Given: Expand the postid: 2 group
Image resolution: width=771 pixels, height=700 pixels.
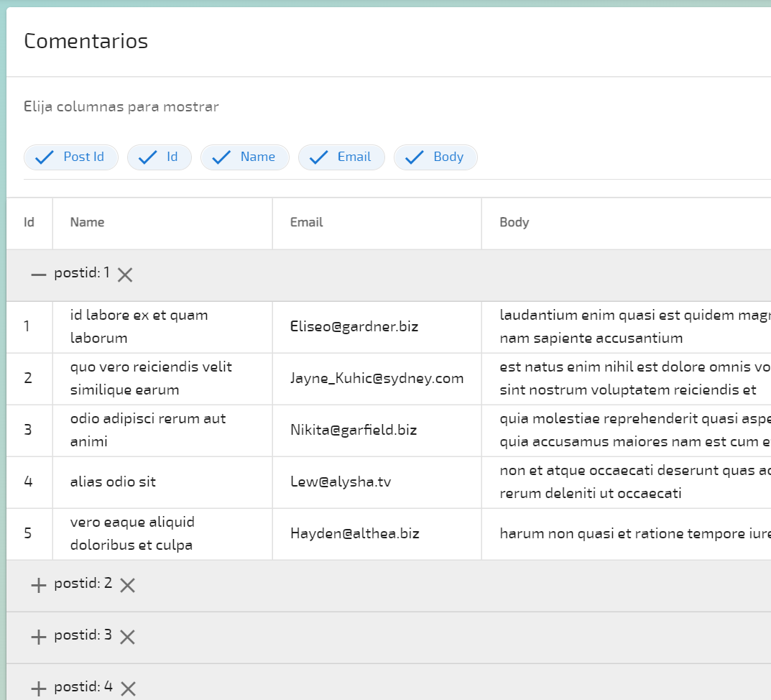Looking at the screenshot, I should 39,585.
